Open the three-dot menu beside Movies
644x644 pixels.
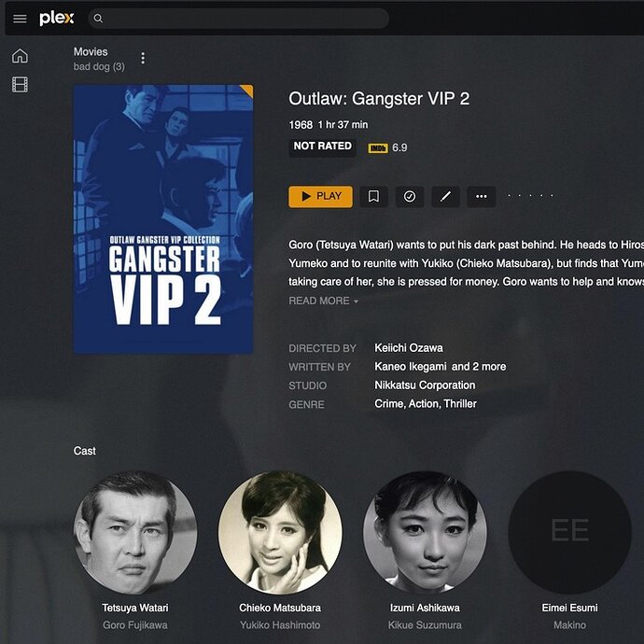(143, 58)
